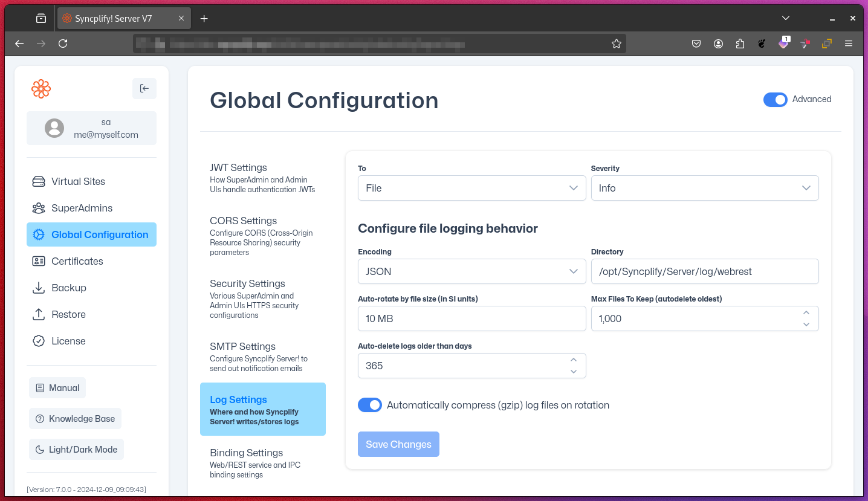Open the Knowledge Base link
The height and width of the screenshot is (501, 868).
[x=75, y=418]
